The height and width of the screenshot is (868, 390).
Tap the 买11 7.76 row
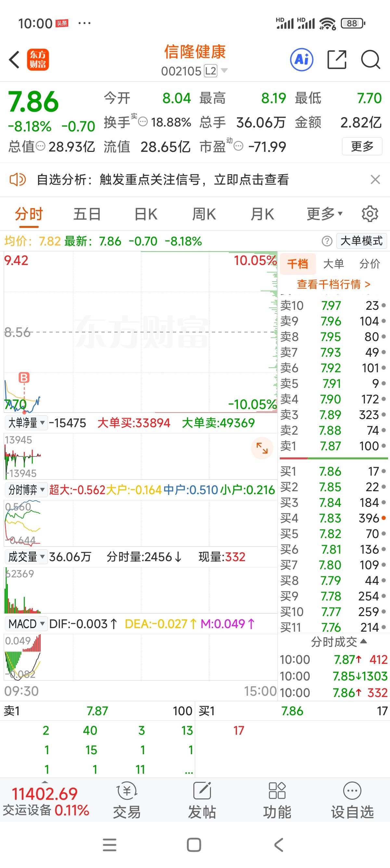(333, 627)
